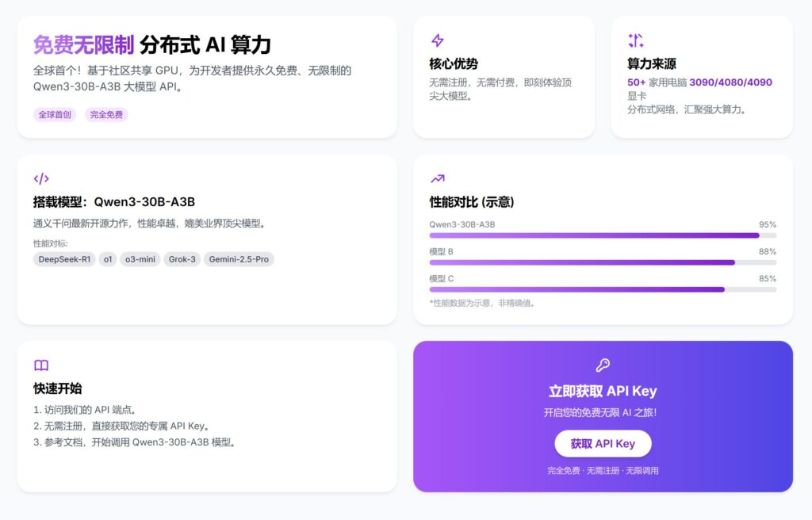This screenshot has width=812, height=520.
Task: Click the lightning bolt icon above 核心优势
Action: [438, 40]
